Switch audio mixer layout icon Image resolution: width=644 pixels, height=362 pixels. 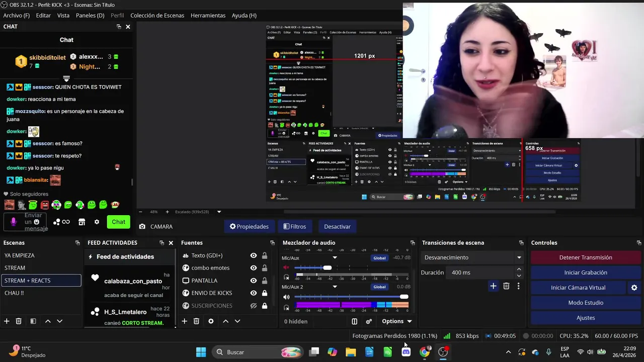point(355,321)
